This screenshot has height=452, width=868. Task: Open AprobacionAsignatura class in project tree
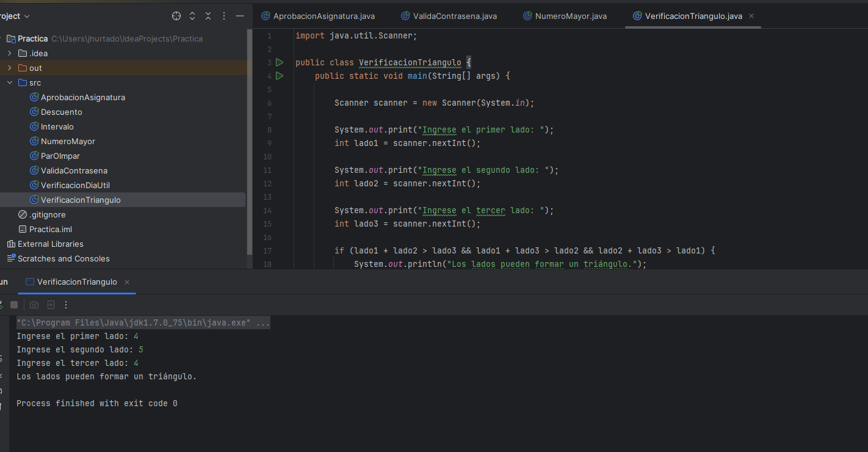tap(83, 97)
